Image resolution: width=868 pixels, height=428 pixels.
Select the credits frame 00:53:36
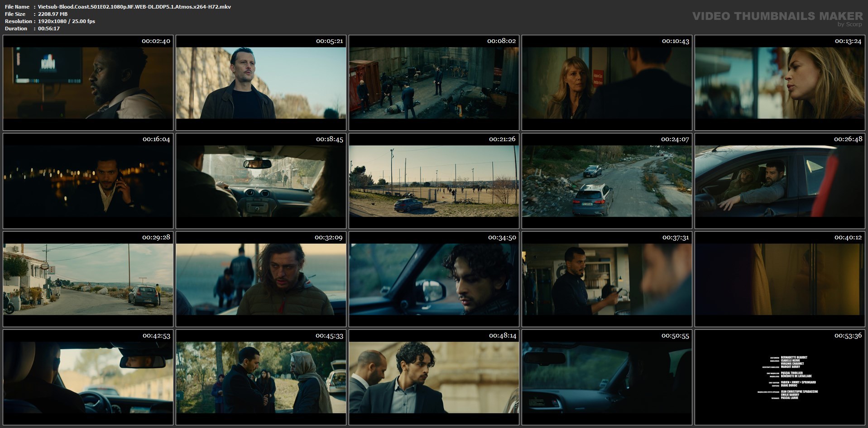tap(780, 377)
